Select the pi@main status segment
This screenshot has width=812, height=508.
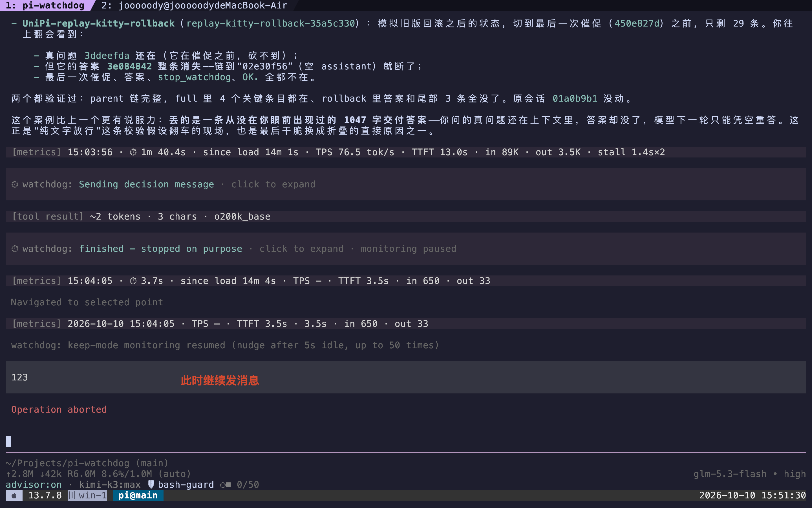pyautogui.click(x=138, y=495)
